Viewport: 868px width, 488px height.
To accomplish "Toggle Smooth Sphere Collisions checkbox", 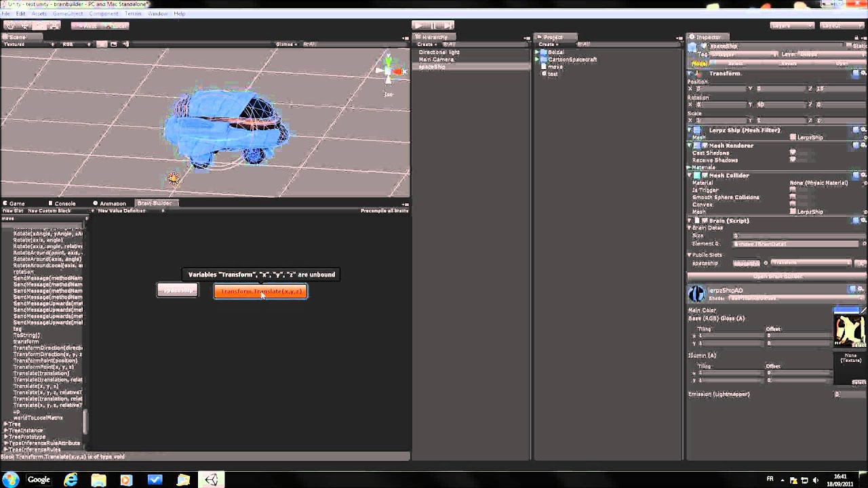I will click(x=793, y=197).
